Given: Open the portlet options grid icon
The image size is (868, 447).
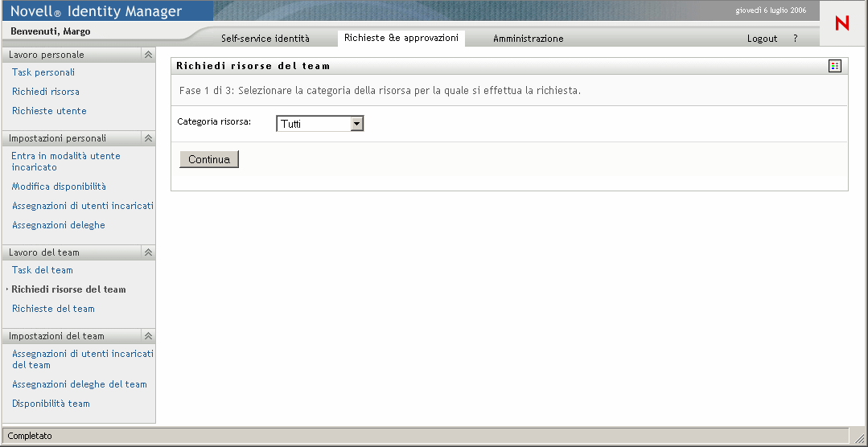Looking at the screenshot, I should coord(835,67).
